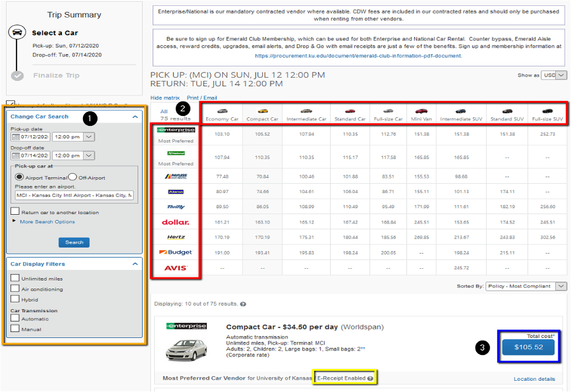Select the Mini Van column icon
This screenshot has height=392, width=573.
pyautogui.click(x=422, y=111)
